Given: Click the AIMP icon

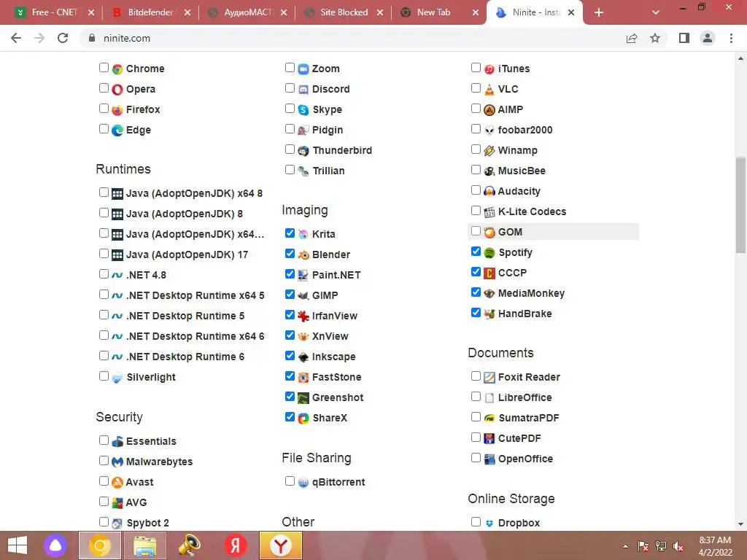Looking at the screenshot, I should click(489, 110).
